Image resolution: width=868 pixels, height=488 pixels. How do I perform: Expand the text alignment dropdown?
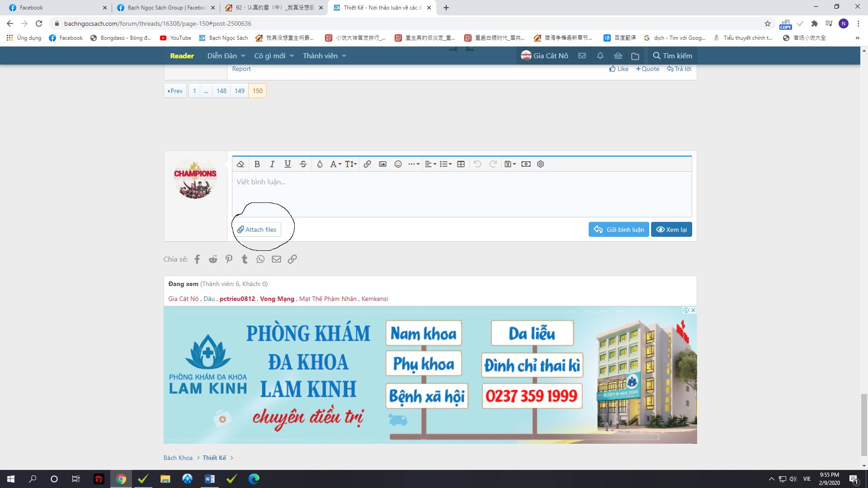(430, 164)
